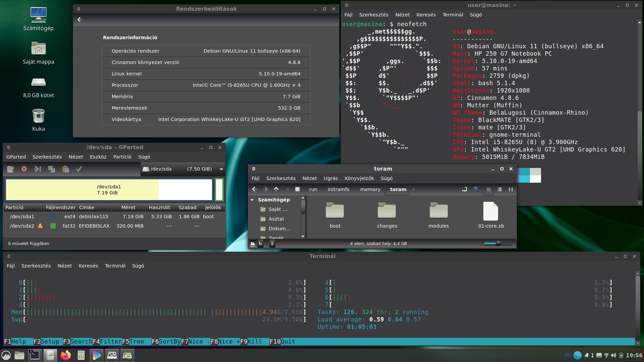Click the back arrow in Rendszerbeállítások

point(79,19)
